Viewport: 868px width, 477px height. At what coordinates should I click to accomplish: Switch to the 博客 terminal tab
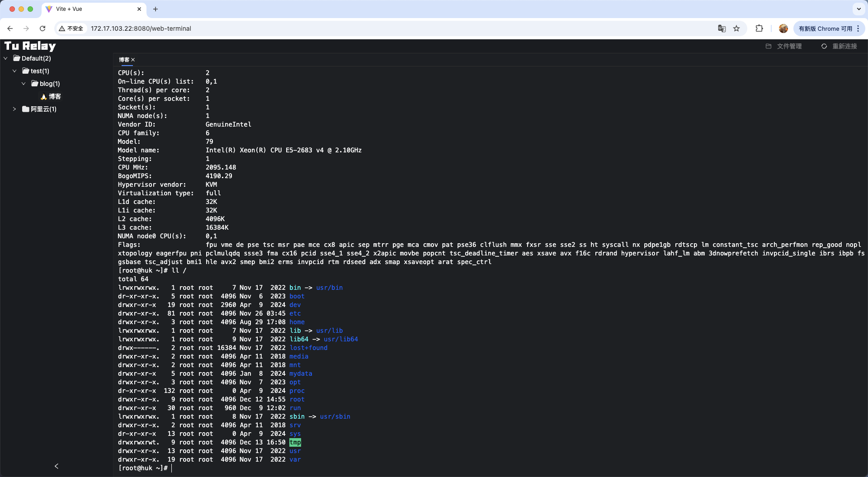click(124, 60)
